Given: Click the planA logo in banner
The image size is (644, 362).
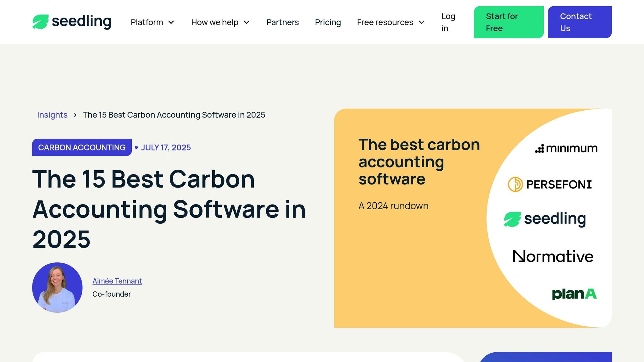Looking at the screenshot, I should point(574,294).
